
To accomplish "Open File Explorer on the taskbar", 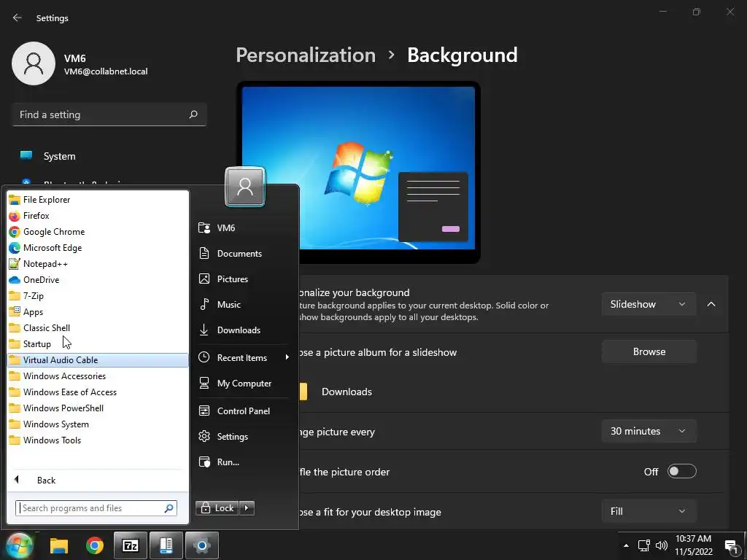I will [59, 545].
